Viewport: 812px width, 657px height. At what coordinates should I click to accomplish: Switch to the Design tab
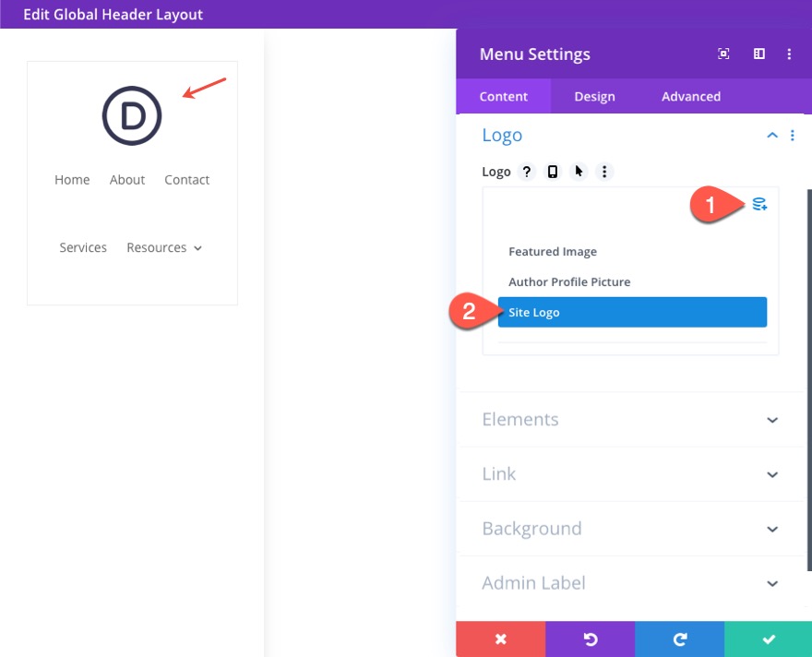(594, 96)
